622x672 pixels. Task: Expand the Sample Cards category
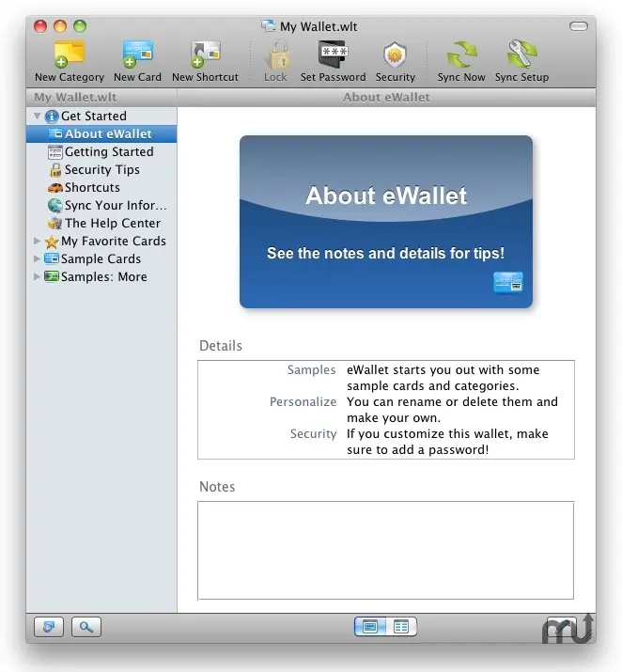coord(38,258)
